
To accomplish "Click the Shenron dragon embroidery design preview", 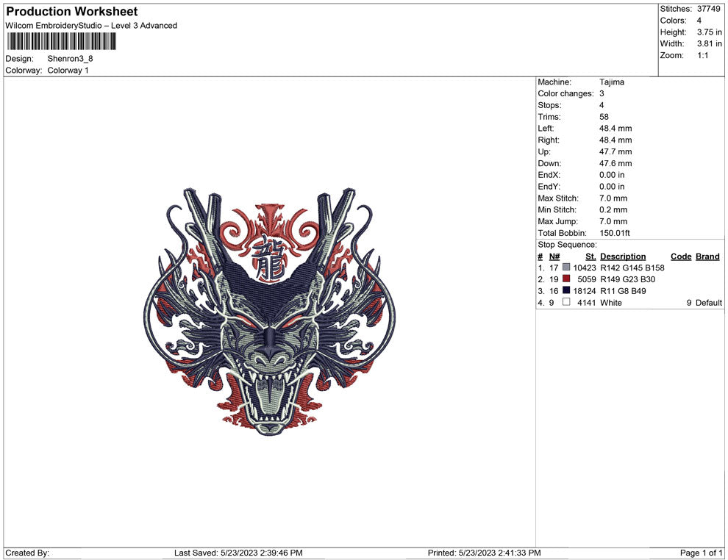I will pyautogui.click(x=270, y=312).
